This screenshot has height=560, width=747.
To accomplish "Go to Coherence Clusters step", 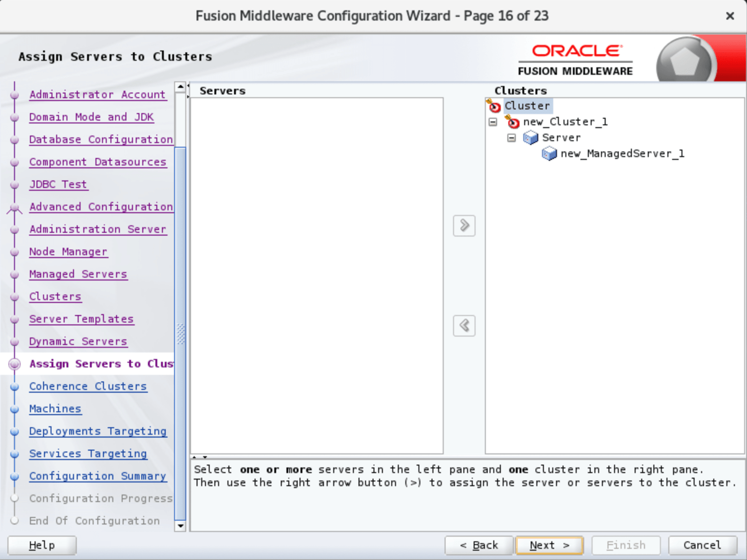I will click(88, 387).
